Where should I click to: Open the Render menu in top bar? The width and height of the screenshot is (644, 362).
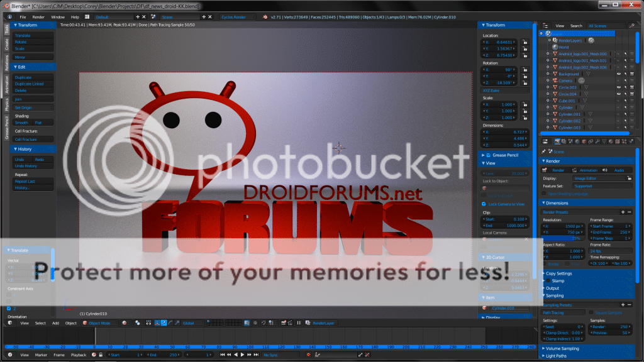[38, 17]
